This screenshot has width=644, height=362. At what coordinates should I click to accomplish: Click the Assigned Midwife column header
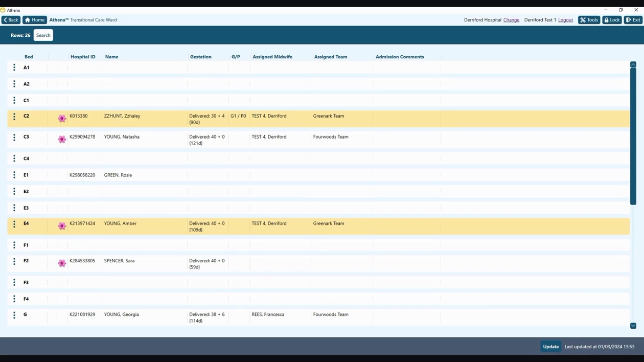point(272,57)
